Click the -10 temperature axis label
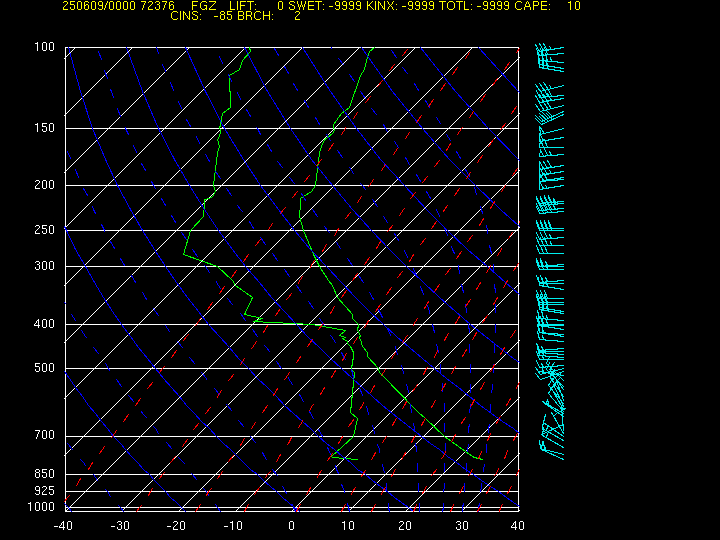720x540 pixels. click(x=233, y=526)
